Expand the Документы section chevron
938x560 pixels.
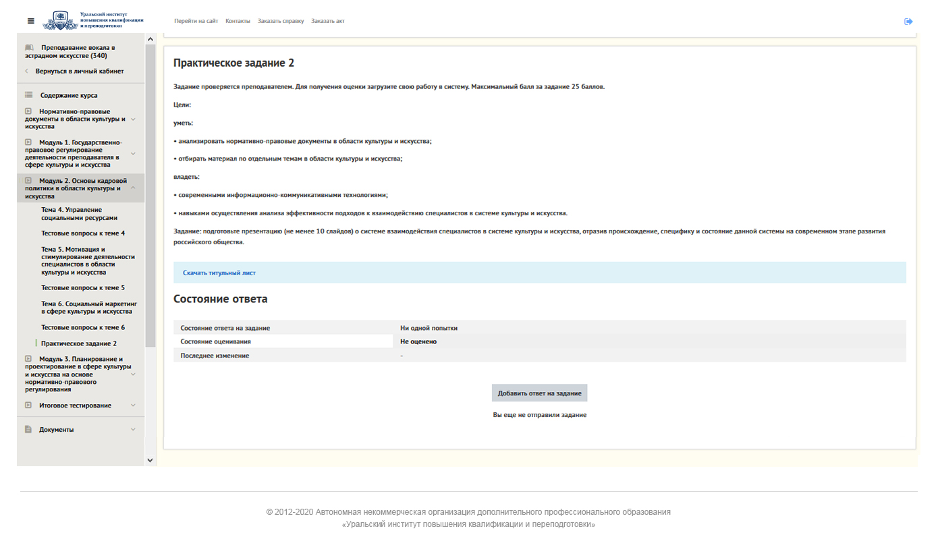tap(133, 429)
